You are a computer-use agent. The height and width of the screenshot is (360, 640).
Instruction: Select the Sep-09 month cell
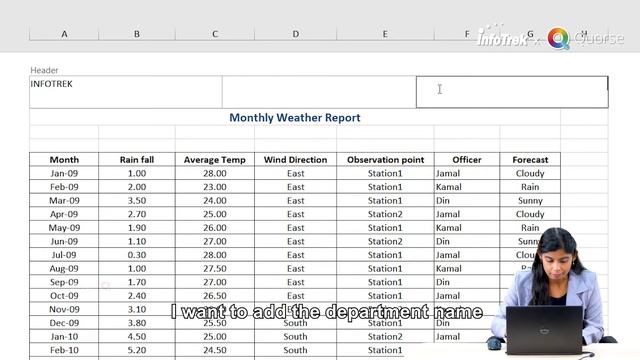(64, 282)
